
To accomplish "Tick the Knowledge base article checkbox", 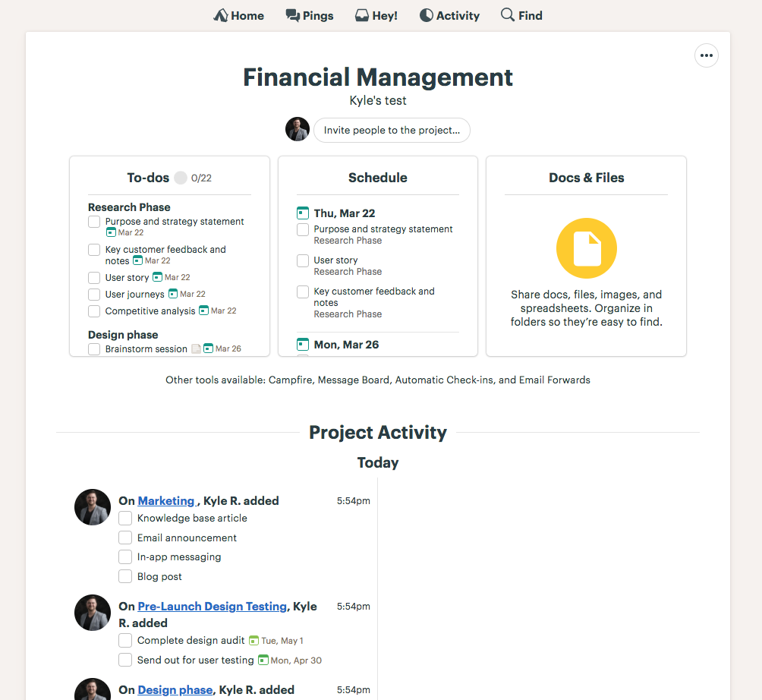I will 125,519.
